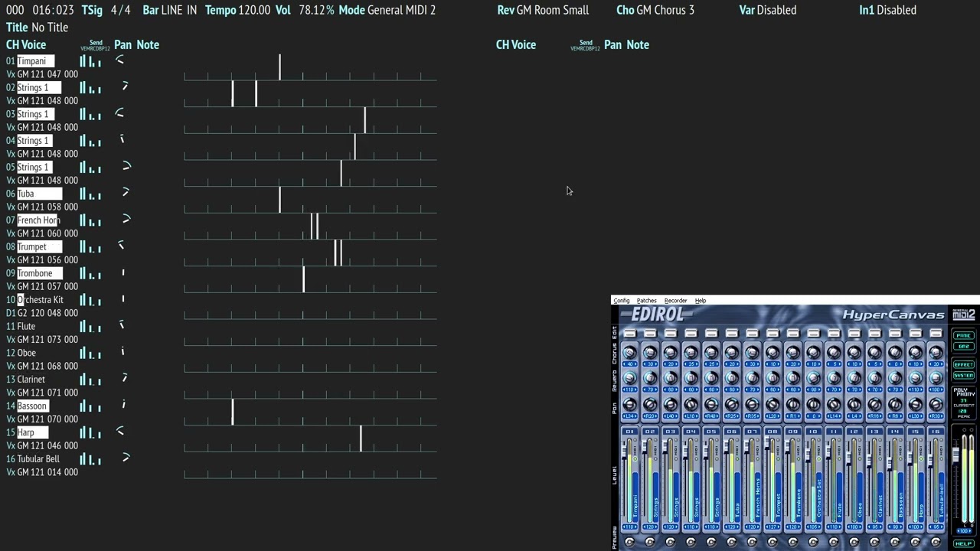This screenshot has height=551, width=980.
Task: Click the Edit button above channel 01
Action: pyautogui.click(x=630, y=333)
